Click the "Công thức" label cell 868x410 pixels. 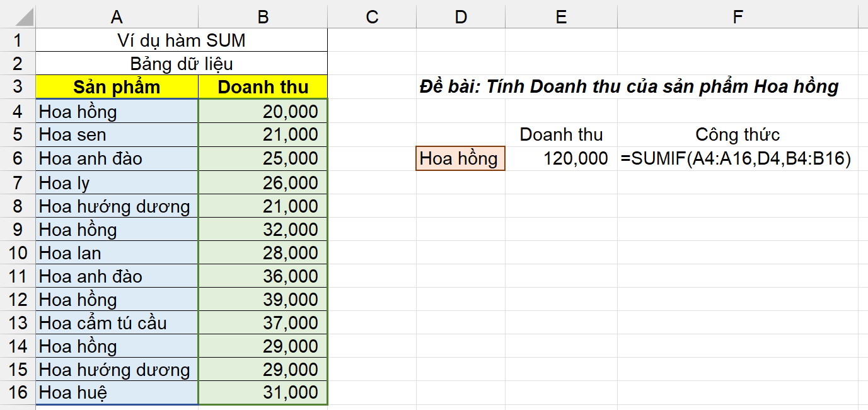[x=738, y=135]
